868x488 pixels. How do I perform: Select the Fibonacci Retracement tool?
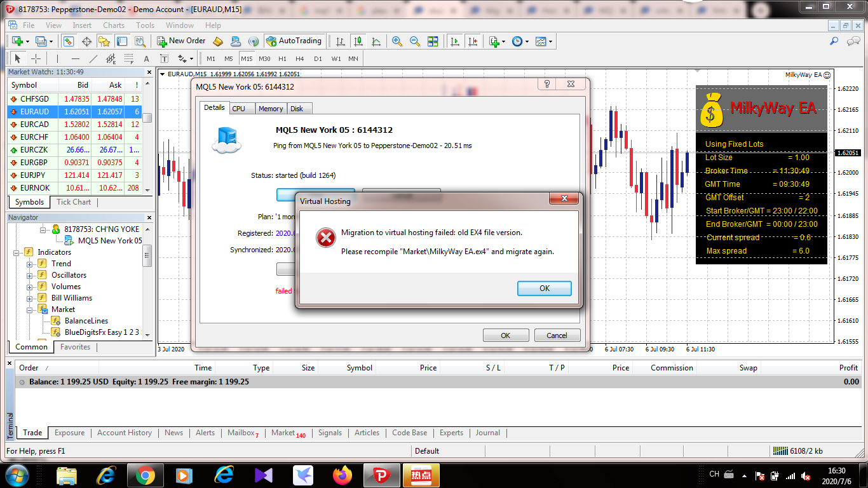coord(129,58)
